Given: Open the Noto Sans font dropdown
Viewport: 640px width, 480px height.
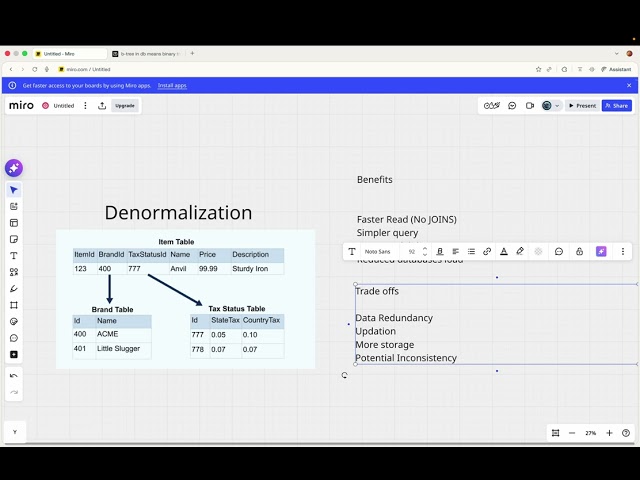Looking at the screenshot, I should coord(378,251).
